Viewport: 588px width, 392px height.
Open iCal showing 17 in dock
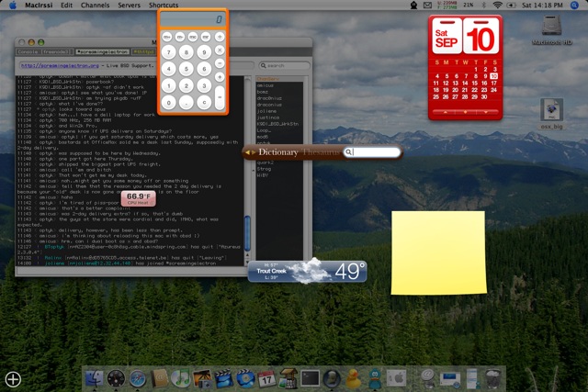coord(266,378)
